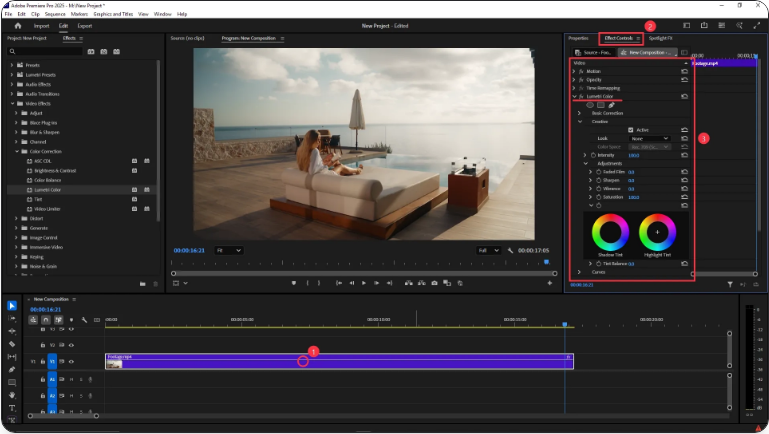Toggle the Active checkbox in the Lumetri Creative section
The width and height of the screenshot is (769, 434).
tap(630, 130)
